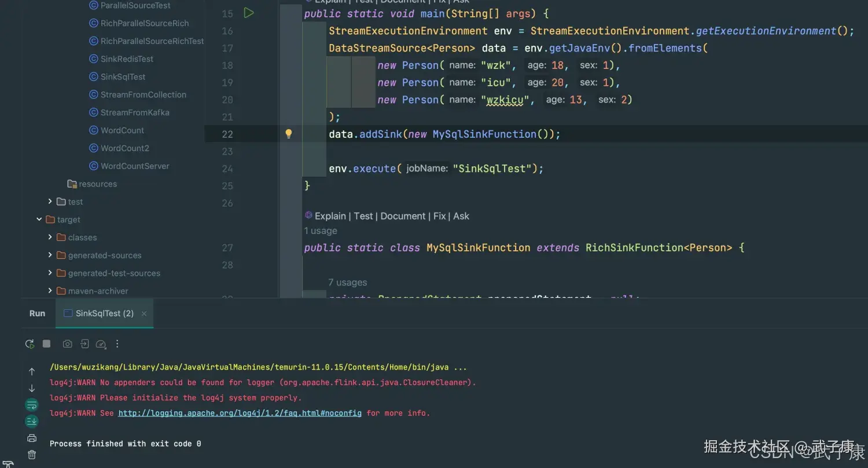Collapse the target folder
The image size is (868, 468).
(x=39, y=220)
